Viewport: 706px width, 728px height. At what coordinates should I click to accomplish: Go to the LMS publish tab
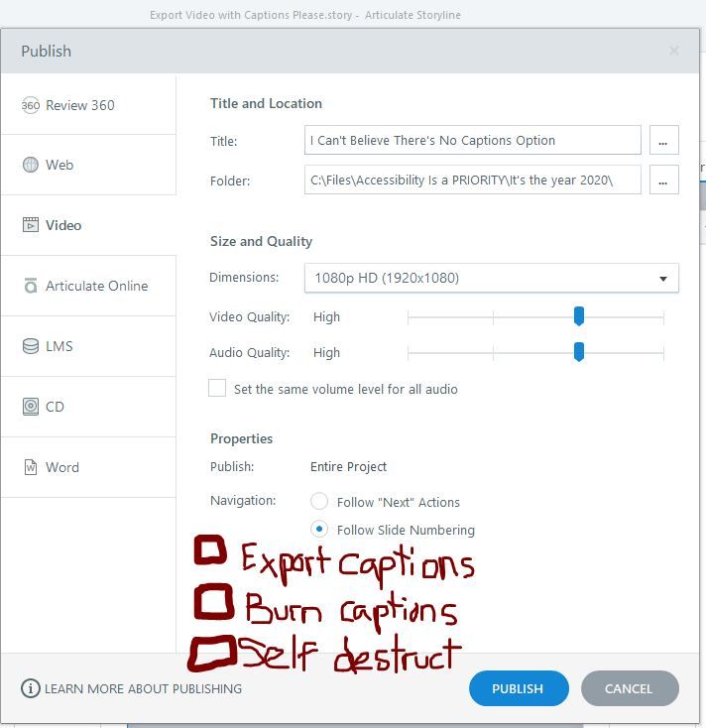click(x=88, y=346)
